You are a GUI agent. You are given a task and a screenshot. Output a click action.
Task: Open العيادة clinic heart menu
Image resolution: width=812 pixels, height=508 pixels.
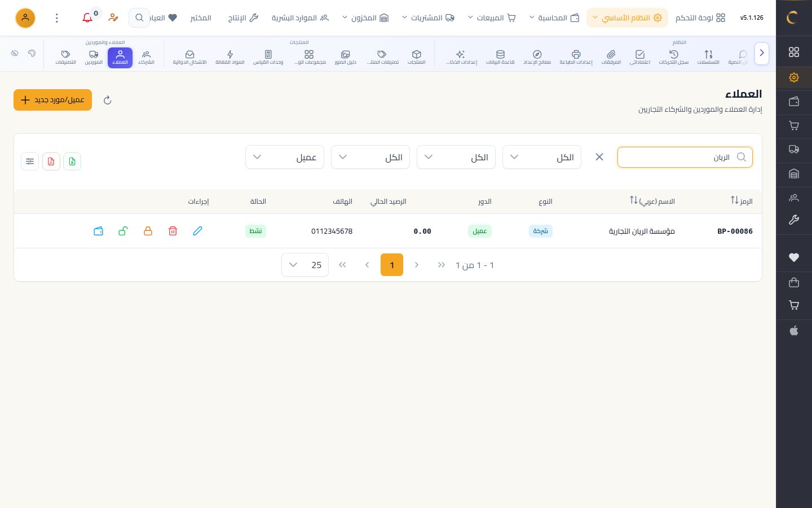point(164,18)
